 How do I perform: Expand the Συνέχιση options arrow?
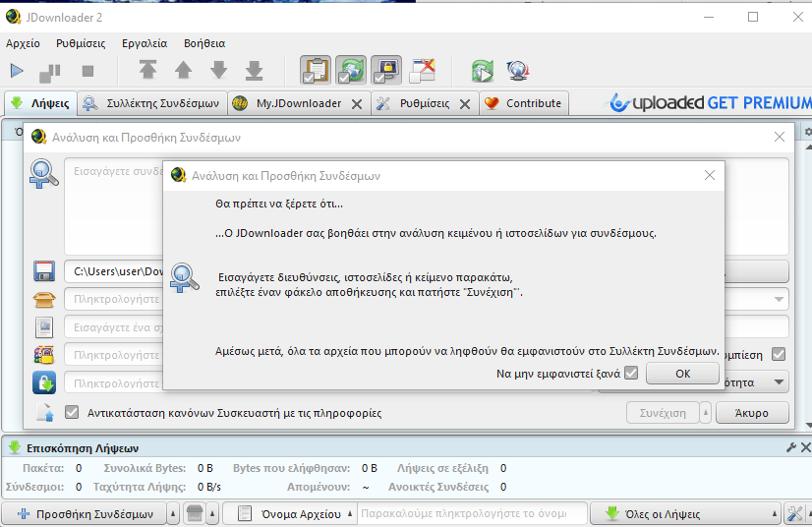[705, 413]
